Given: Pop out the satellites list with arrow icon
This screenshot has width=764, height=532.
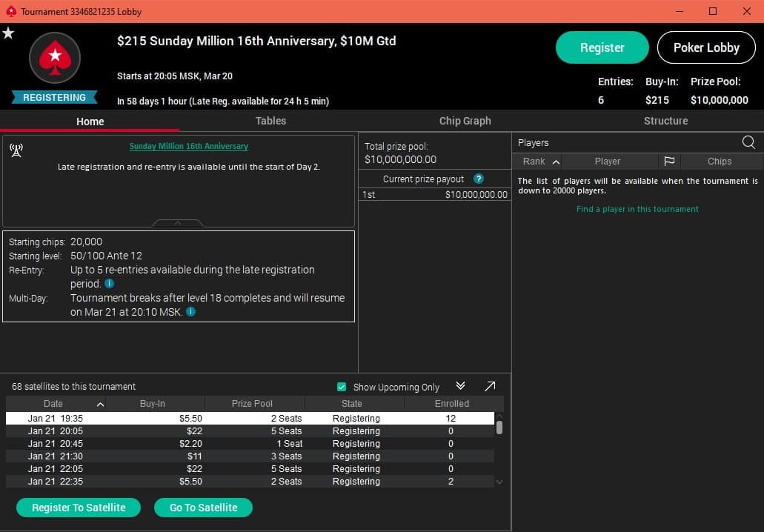Looking at the screenshot, I should tap(490, 386).
